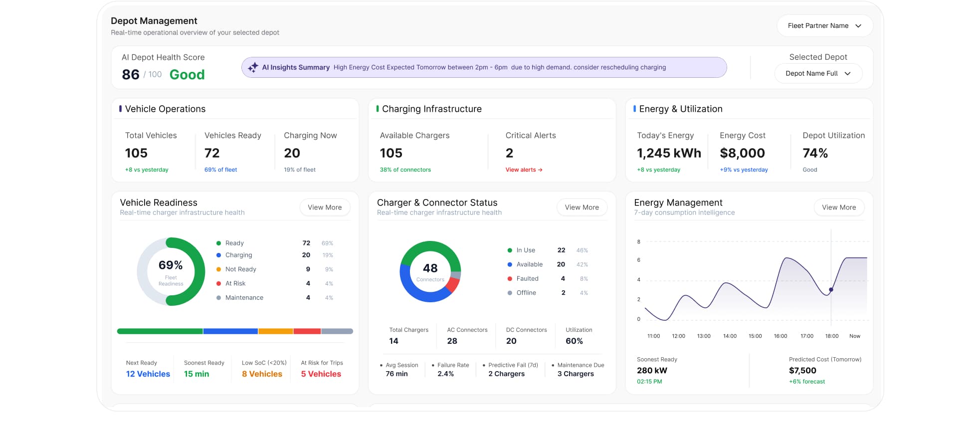This screenshot has height=435, width=980.
Task: Click the '3 Chargers' Maintenance Due value
Action: 576,374
